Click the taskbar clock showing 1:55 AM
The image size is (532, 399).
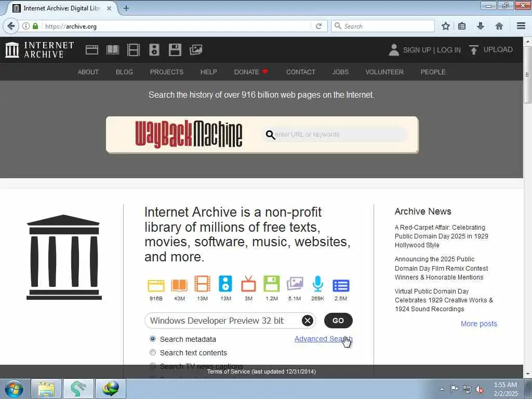[506, 389]
